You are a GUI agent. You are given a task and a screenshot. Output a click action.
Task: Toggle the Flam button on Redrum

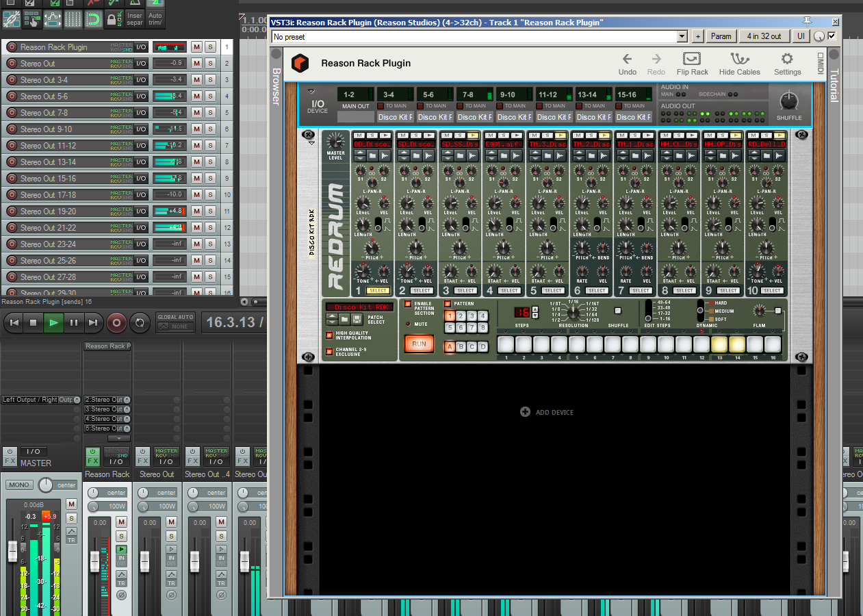point(777,311)
